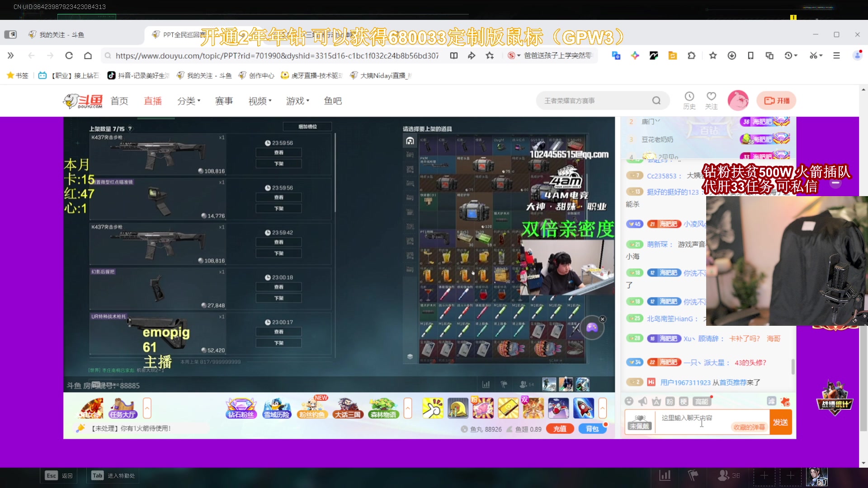868x488 pixels.
Task: Open the scissors screenshot tool dropdown
Action: coord(816,56)
